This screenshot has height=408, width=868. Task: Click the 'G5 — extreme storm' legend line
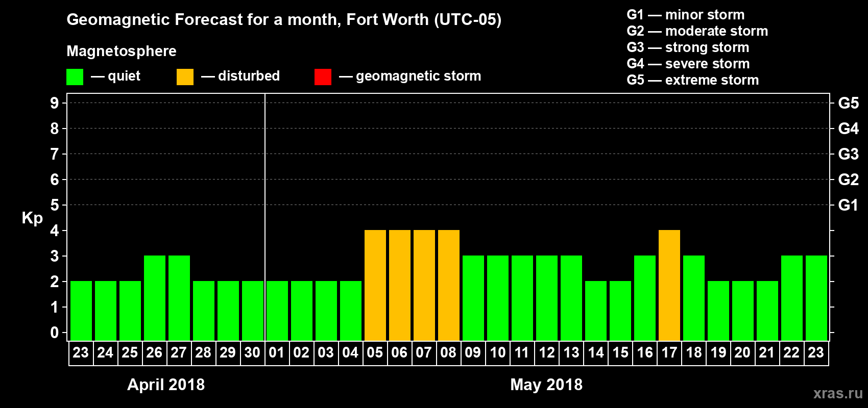coord(693,80)
